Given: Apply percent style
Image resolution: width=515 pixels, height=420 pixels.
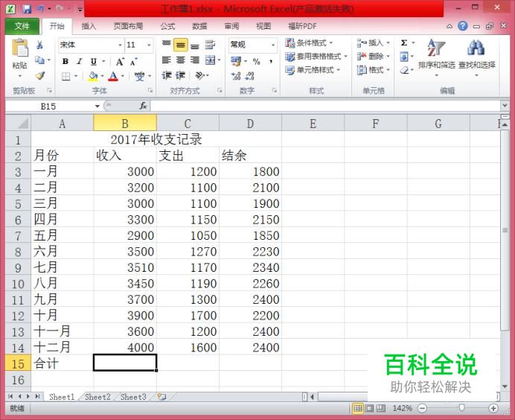Looking at the screenshot, I should (257, 61).
